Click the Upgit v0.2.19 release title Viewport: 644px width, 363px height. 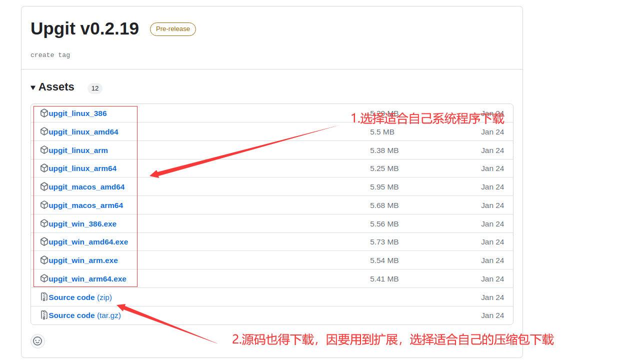[x=84, y=28]
